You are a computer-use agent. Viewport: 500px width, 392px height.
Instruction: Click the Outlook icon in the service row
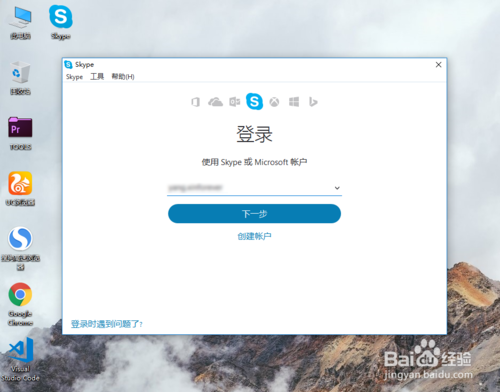point(235,102)
